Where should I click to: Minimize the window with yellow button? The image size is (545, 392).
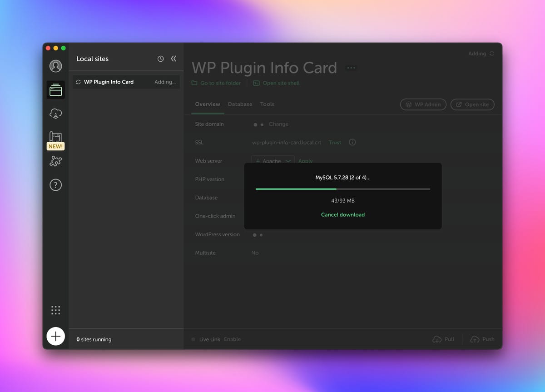coord(56,48)
